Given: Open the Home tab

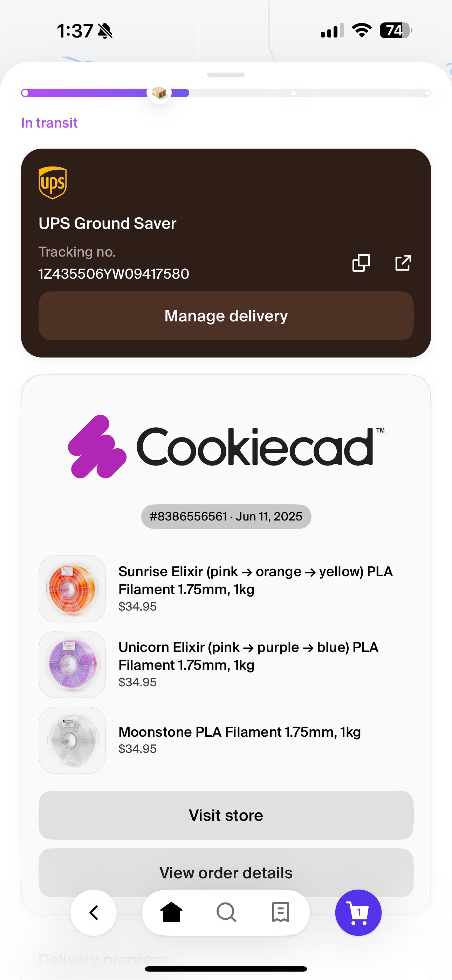Looking at the screenshot, I should tap(171, 912).
